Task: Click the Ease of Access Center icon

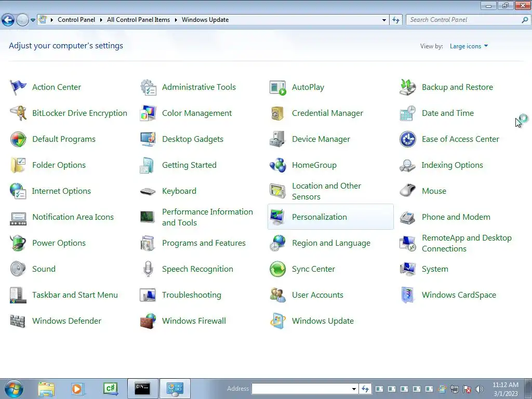Action: click(407, 139)
